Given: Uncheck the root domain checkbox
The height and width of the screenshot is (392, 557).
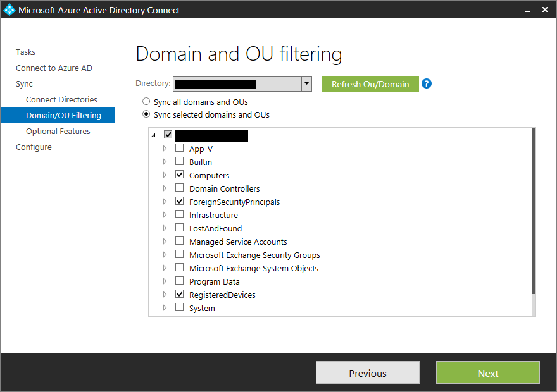Looking at the screenshot, I should click(x=168, y=135).
